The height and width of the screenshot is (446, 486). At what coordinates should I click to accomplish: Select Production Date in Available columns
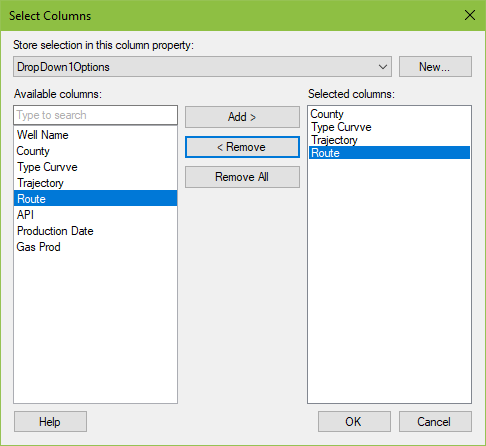coord(95,231)
